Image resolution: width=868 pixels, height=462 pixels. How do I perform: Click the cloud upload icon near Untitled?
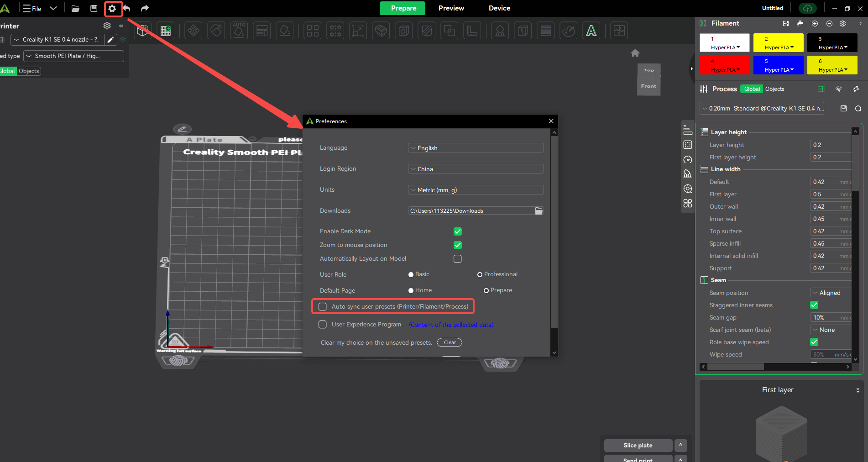[808, 8]
